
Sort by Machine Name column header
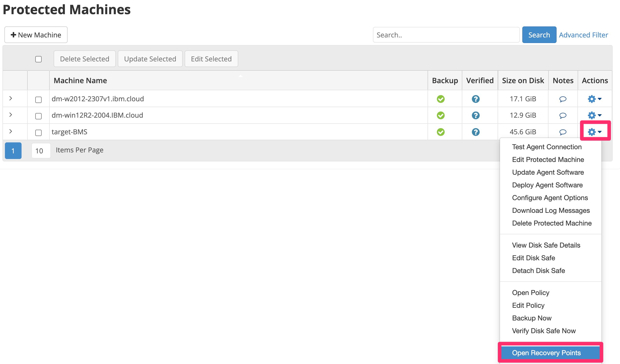(x=80, y=81)
